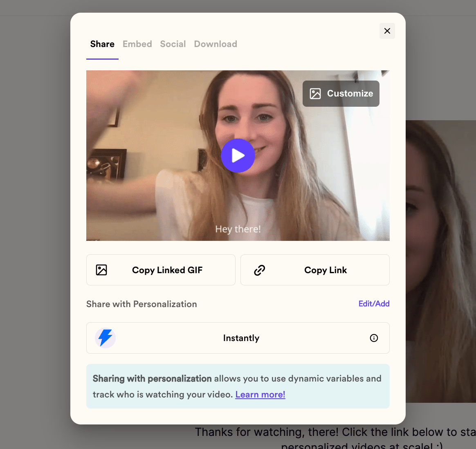Click the info icon beside Instantly

click(374, 338)
